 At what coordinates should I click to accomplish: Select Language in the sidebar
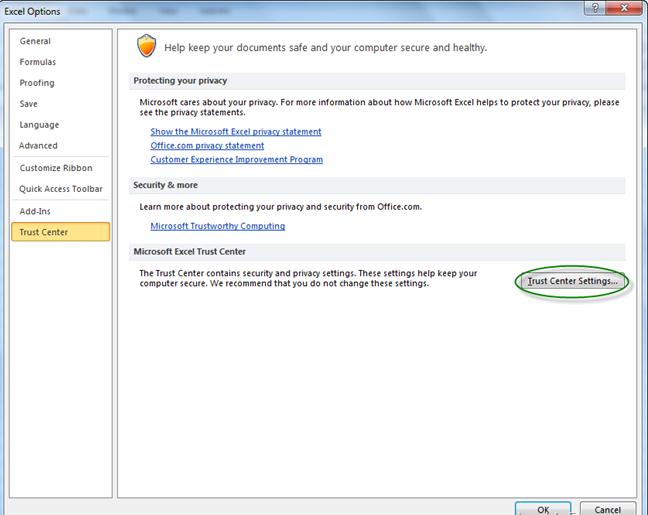pos(61,125)
